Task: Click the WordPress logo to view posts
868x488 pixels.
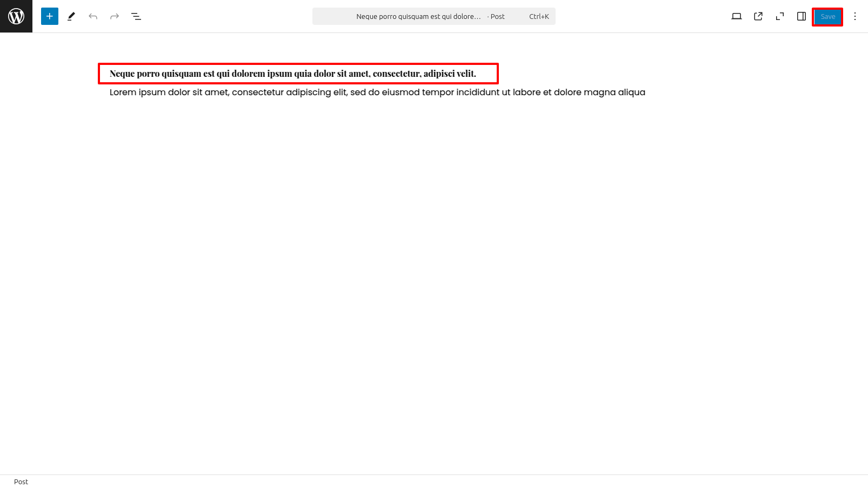Action: coord(16,16)
